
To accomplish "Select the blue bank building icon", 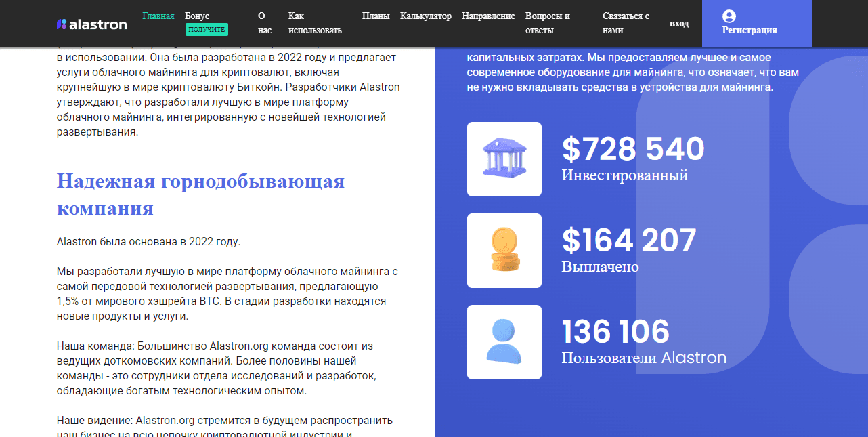I will (x=504, y=159).
